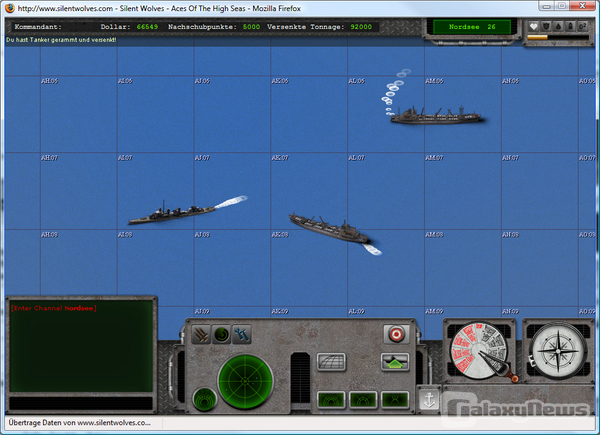Click the small round sonar dial
Image resolution: width=600 pixels, height=435 pixels.
coord(204,399)
